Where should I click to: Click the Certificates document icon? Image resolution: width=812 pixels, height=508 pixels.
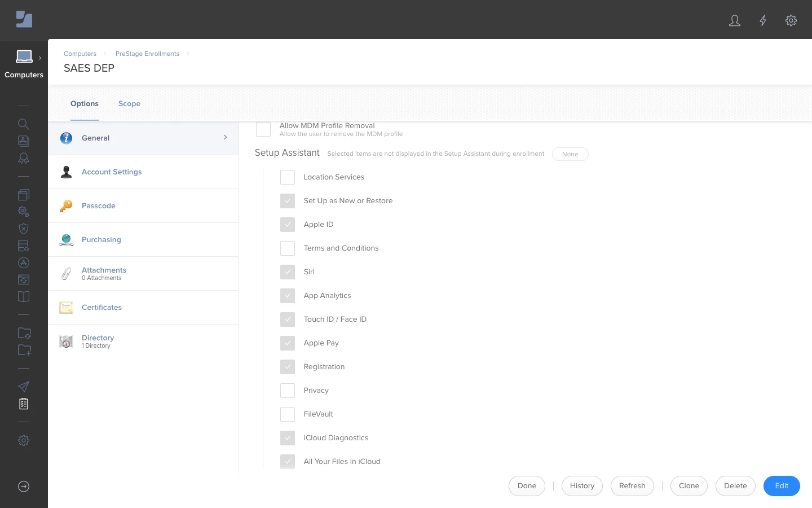click(x=66, y=308)
